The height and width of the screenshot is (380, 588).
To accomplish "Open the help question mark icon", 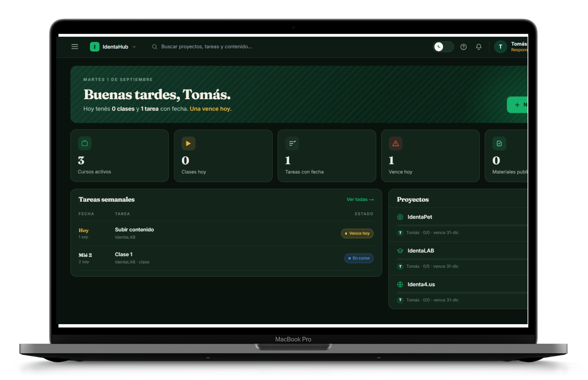I will click(463, 47).
